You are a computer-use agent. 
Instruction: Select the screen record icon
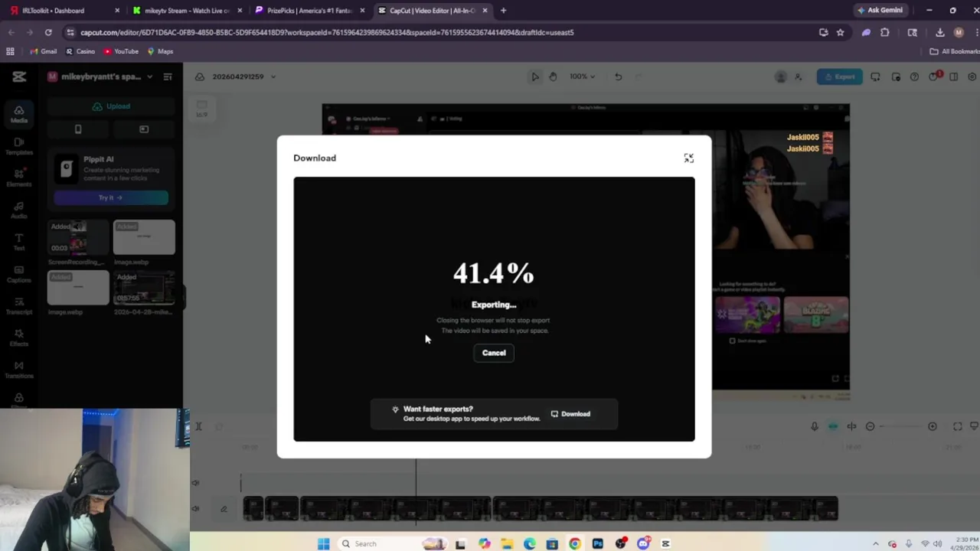point(143,129)
